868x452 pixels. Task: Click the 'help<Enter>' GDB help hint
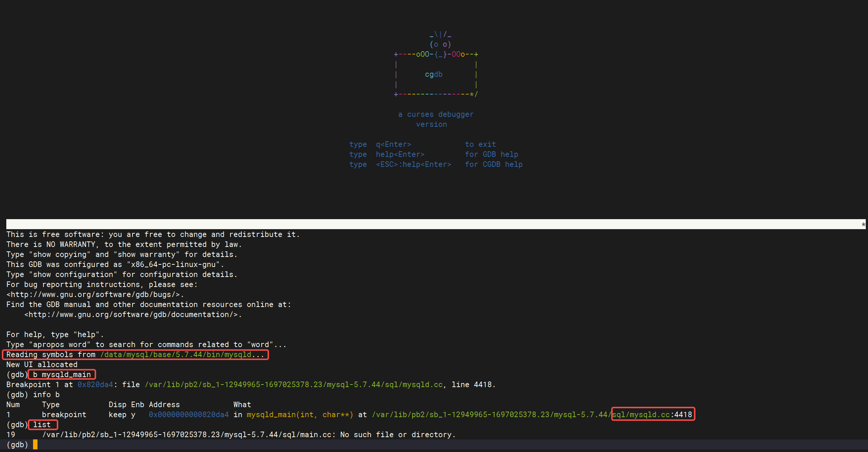point(400,154)
